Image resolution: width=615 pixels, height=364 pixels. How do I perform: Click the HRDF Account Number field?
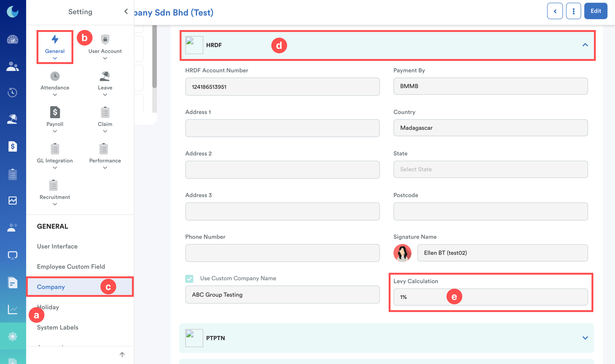(x=282, y=87)
